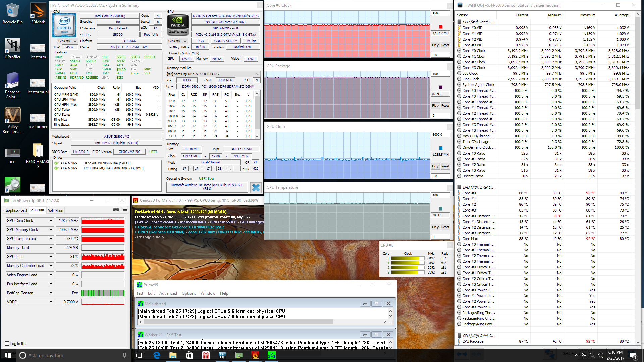
Task: Click the red color swatch in Core #0 Clock
Action: pyautogui.click(x=440, y=27)
